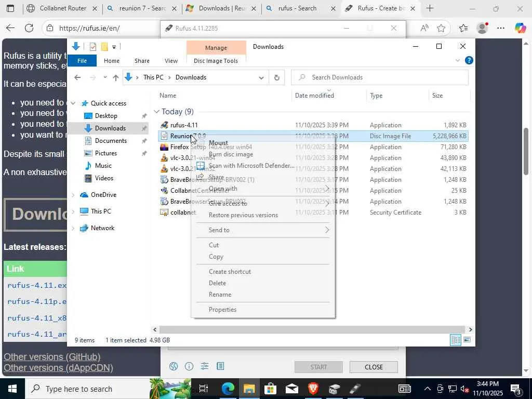532x399 pixels.
Task: Show the Rufus log icon
Action: coord(220,366)
